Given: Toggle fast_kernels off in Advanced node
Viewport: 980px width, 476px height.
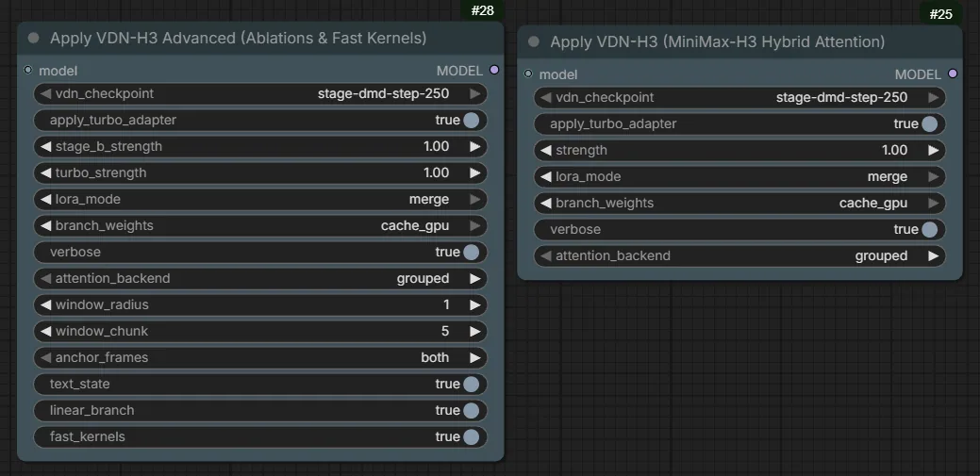Looking at the screenshot, I should coord(472,436).
